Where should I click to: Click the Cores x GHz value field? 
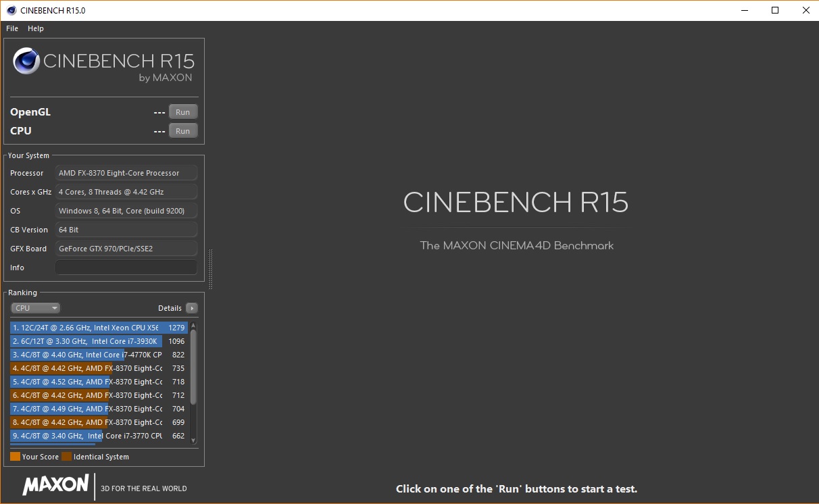[x=126, y=192]
